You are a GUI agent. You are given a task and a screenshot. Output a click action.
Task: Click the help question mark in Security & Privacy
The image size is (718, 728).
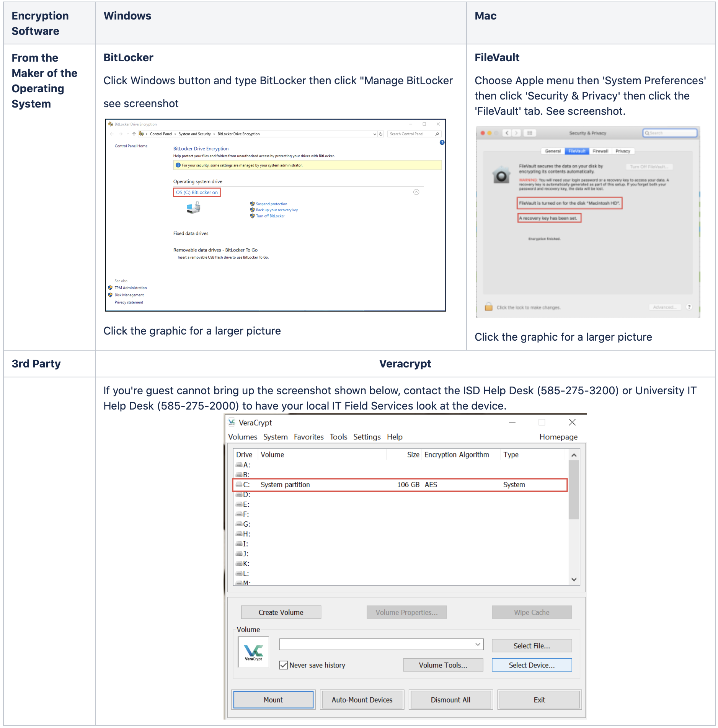point(689,307)
